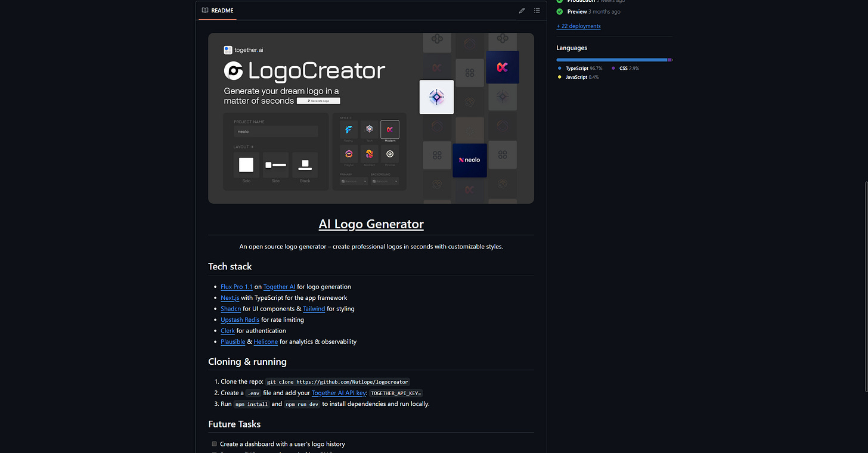Click the blue TypeScript segment of languages bar

(612, 60)
